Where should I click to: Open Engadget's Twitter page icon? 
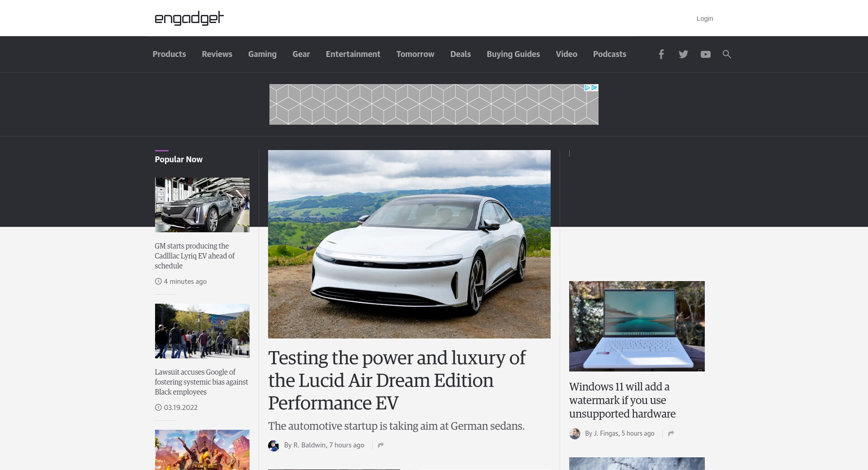683,54
